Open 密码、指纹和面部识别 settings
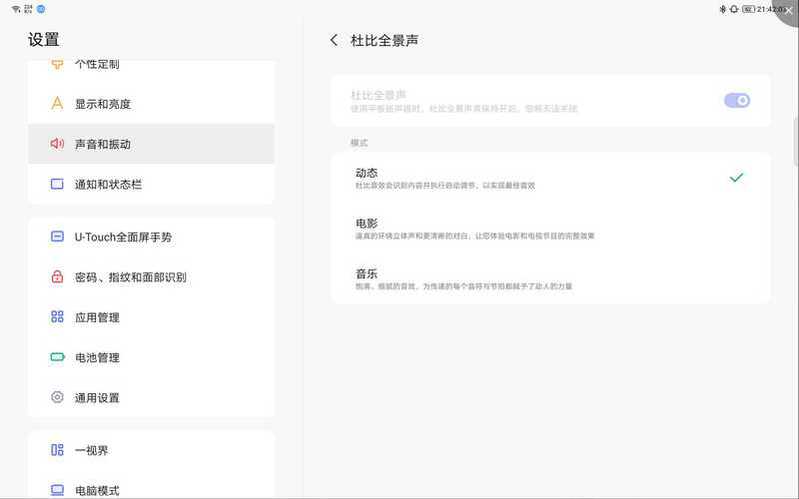This screenshot has width=799, height=499. (151, 277)
